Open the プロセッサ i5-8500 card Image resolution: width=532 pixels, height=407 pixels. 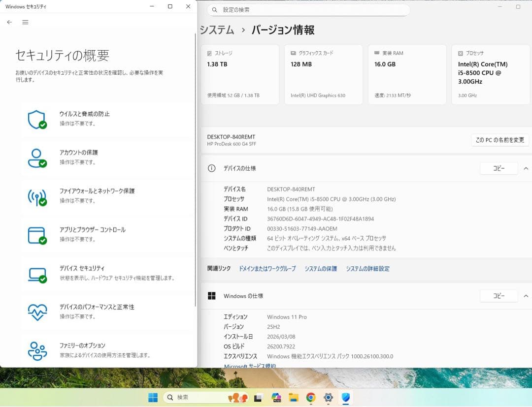491,74
